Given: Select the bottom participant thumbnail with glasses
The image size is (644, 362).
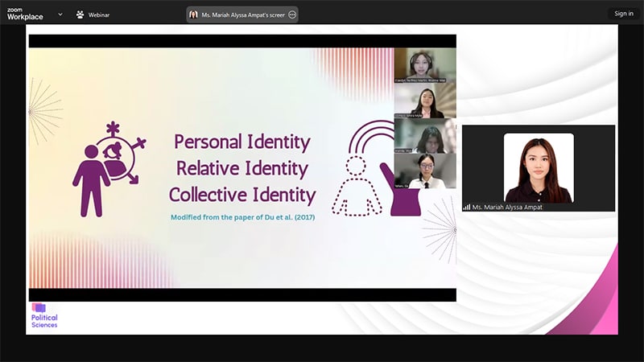Looking at the screenshot, I should [425, 171].
